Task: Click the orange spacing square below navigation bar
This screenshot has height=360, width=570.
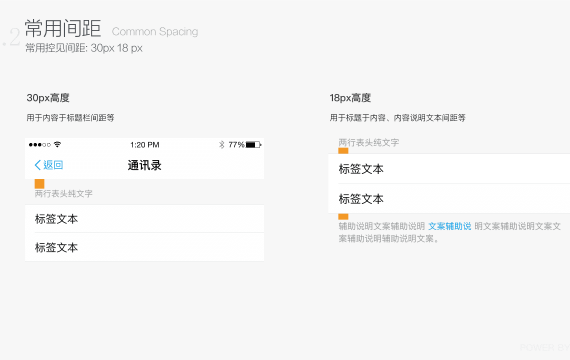Action: [39, 184]
